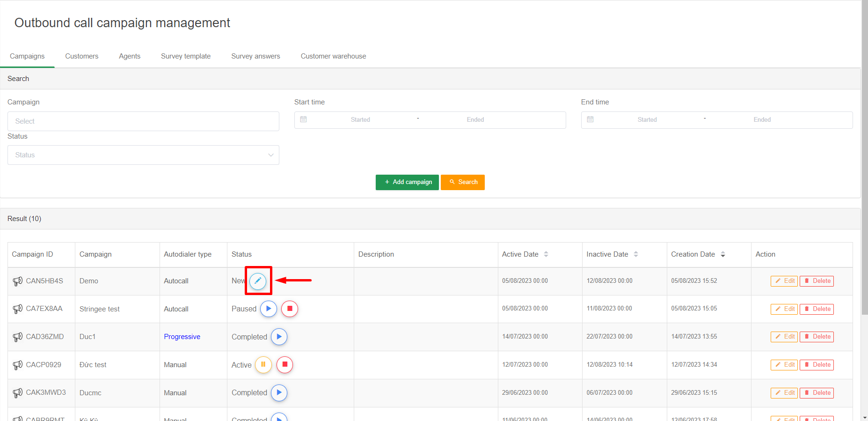Image resolution: width=868 pixels, height=421 pixels.
Task: Click play icon for Ducmc campaign
Action: [x=279, y=392]
